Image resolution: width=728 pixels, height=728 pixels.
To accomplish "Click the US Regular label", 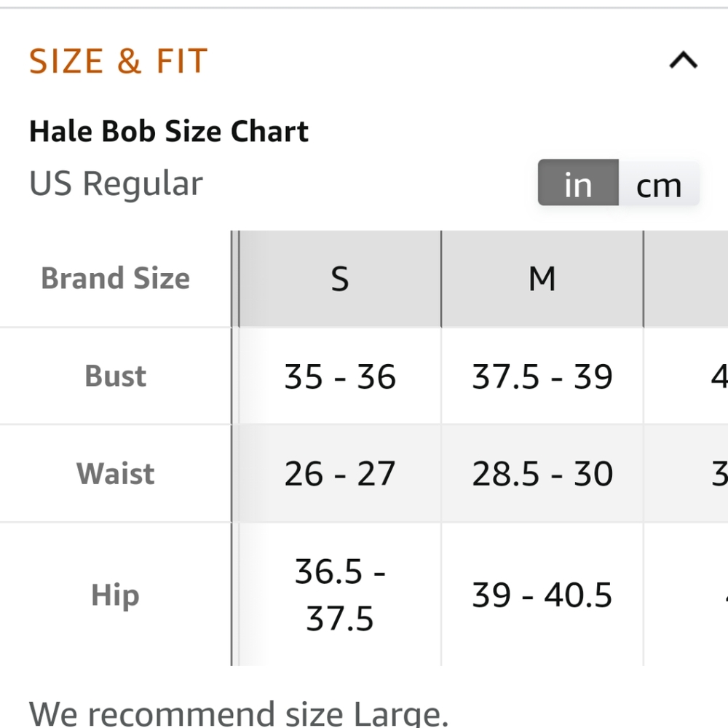I will (116, 183).
